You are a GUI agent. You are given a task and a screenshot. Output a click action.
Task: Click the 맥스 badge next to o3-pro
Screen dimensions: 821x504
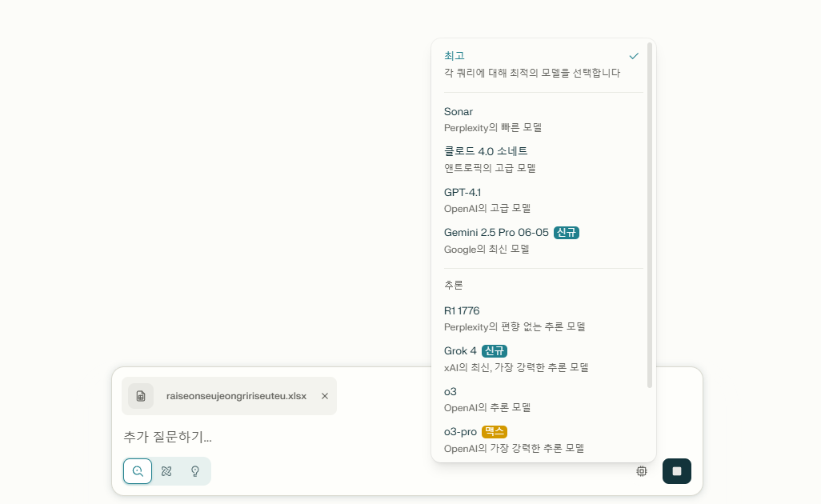[495, 432]
